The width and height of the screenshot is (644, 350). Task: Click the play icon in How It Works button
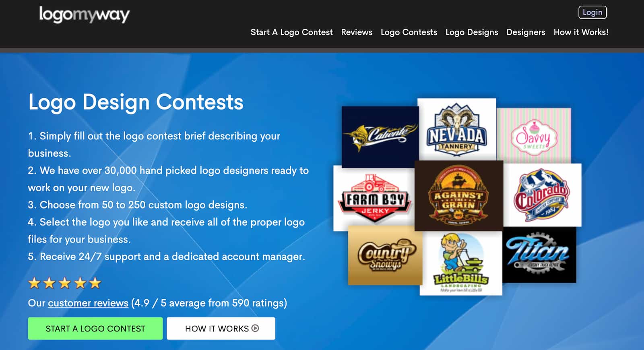[x=255, y=328]
